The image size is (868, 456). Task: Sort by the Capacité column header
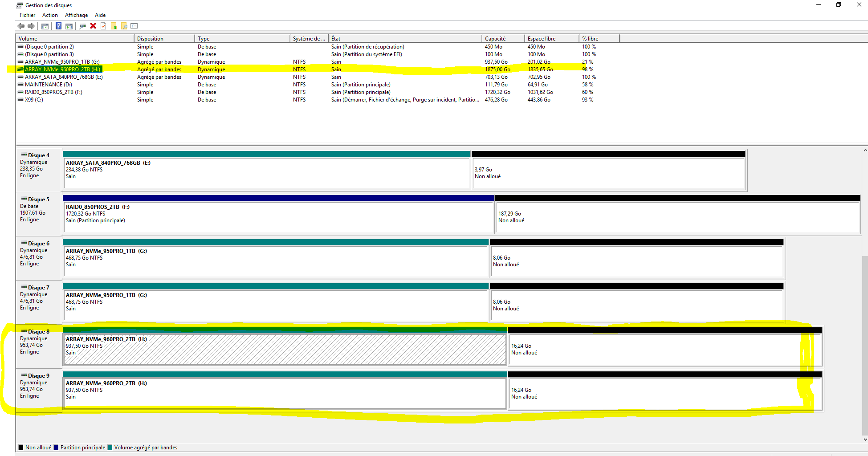click(x=503, y=39)
